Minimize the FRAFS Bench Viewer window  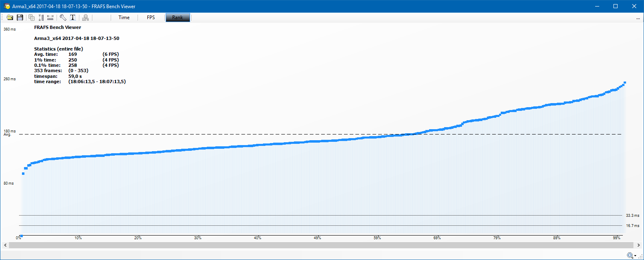click(597, 6)
